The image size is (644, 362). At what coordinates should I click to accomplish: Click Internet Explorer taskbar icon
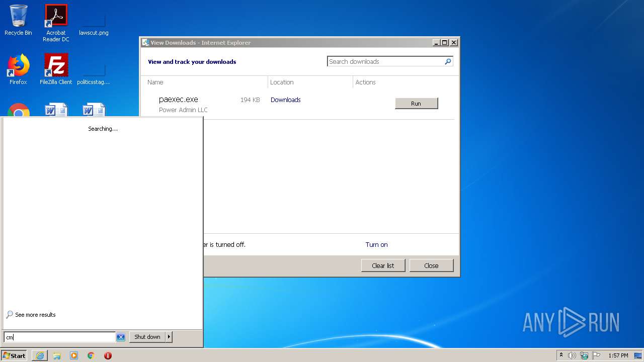point(40,355)
